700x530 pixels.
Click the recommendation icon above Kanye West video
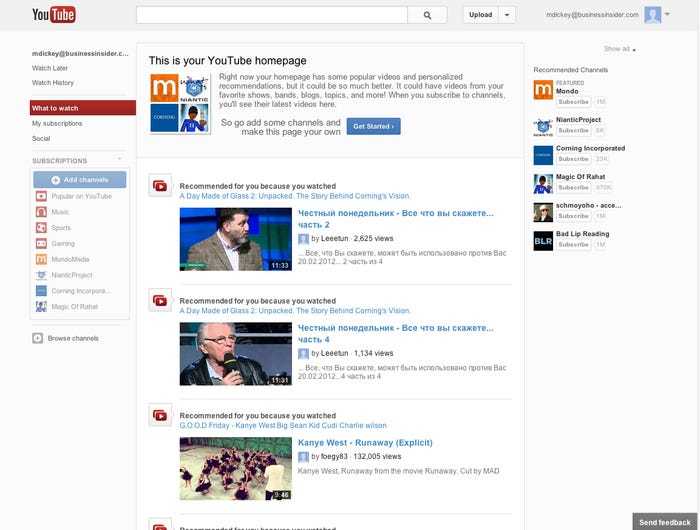click(x=160, y=415)
